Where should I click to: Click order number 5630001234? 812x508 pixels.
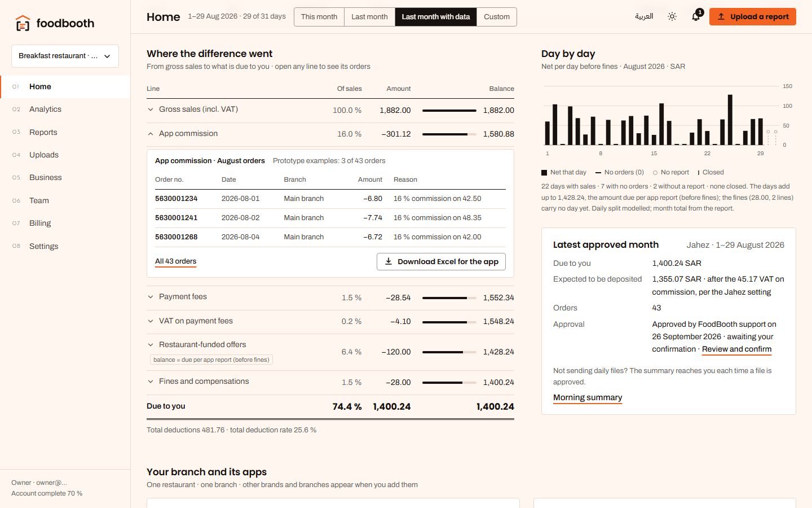click(x=176, y=199)
